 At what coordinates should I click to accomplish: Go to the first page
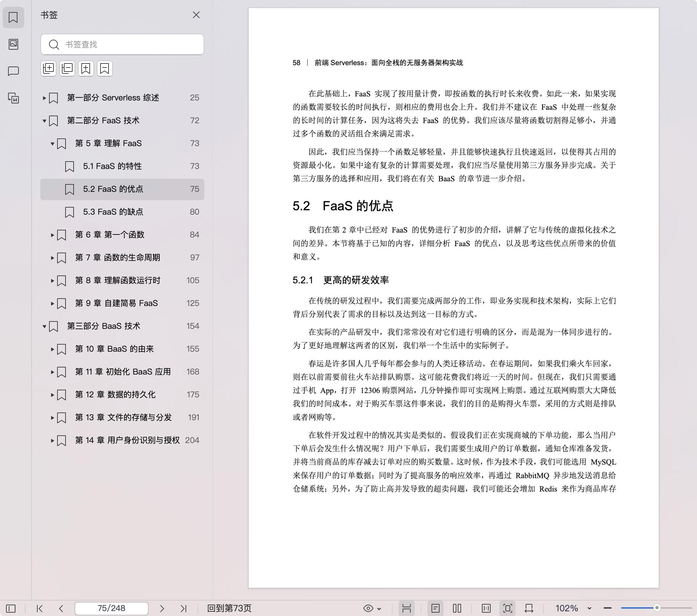click(x=40, y=609)
